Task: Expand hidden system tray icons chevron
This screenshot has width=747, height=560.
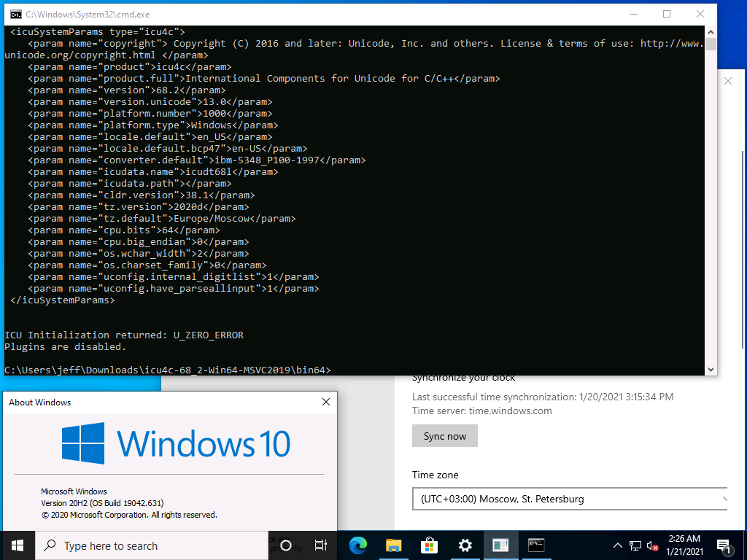Action: click(x=618, y=545)
